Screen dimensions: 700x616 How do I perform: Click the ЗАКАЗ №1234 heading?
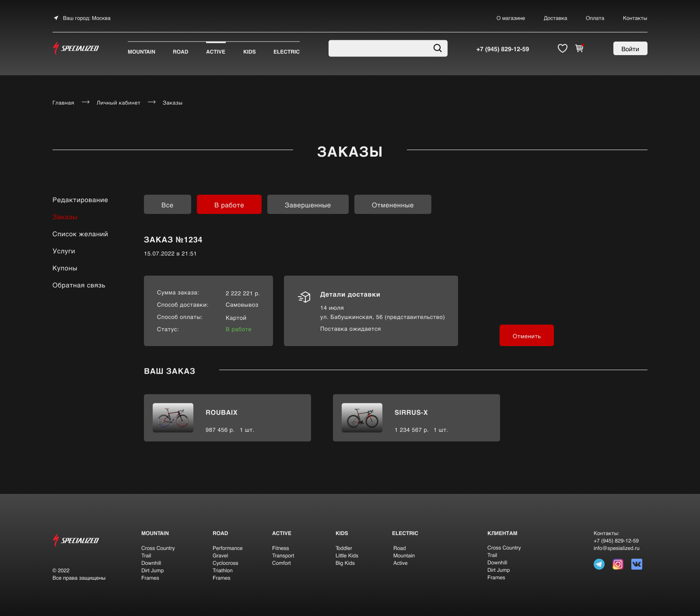(173, 240)
